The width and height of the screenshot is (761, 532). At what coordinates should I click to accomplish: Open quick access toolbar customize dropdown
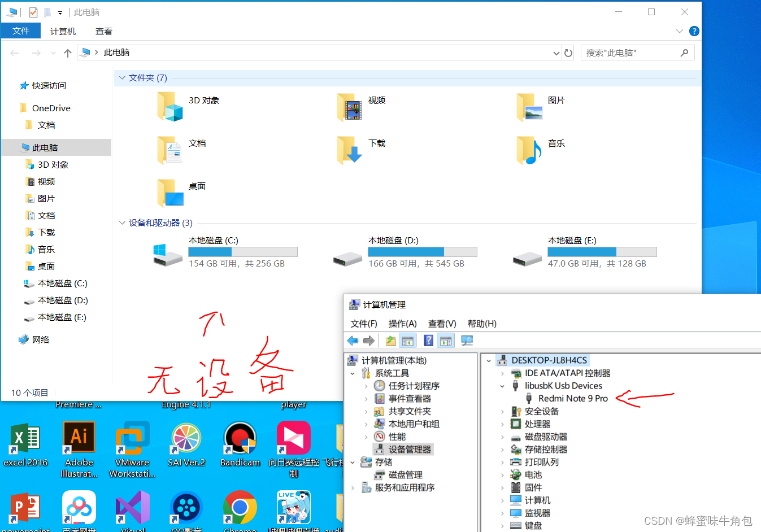point(60,12)
